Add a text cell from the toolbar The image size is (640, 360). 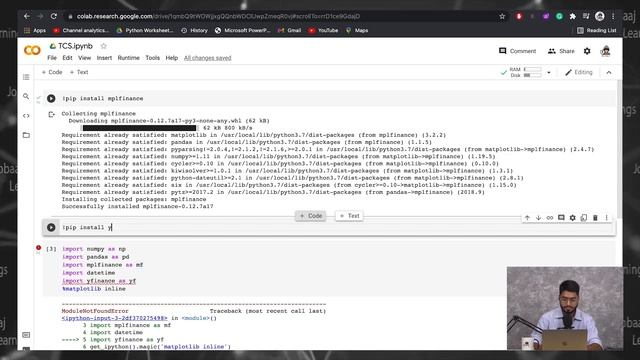pyautogui.click(x=79, y=72)
